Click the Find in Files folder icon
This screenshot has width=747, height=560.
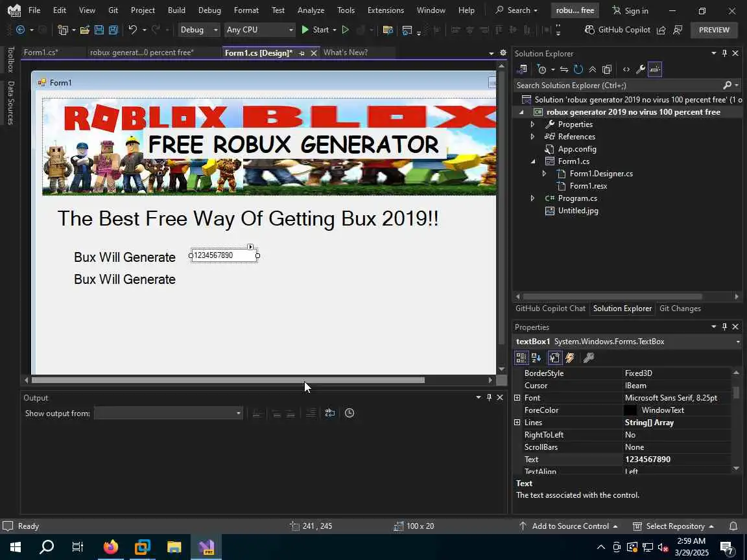(x=388, y=30)
